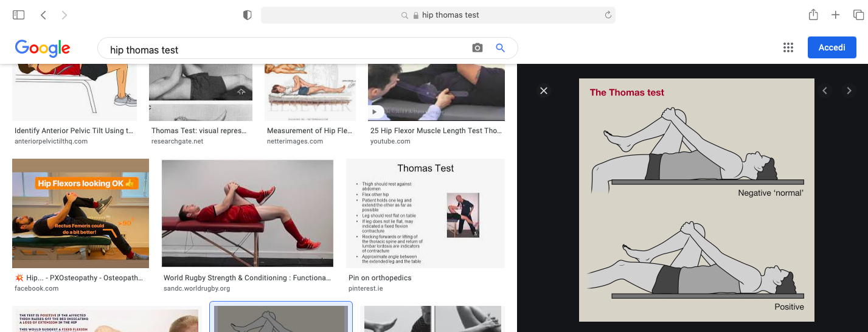Search by image using the camera icon
868x332 pixels.
click(477, 48)
